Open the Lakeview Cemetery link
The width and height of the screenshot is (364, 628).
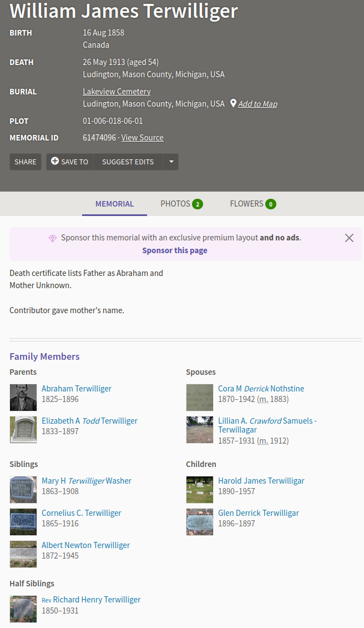(117, 92)
